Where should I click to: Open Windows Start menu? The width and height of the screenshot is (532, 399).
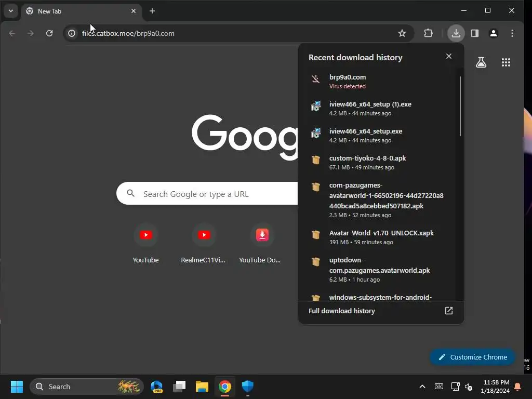click(17, 387)
